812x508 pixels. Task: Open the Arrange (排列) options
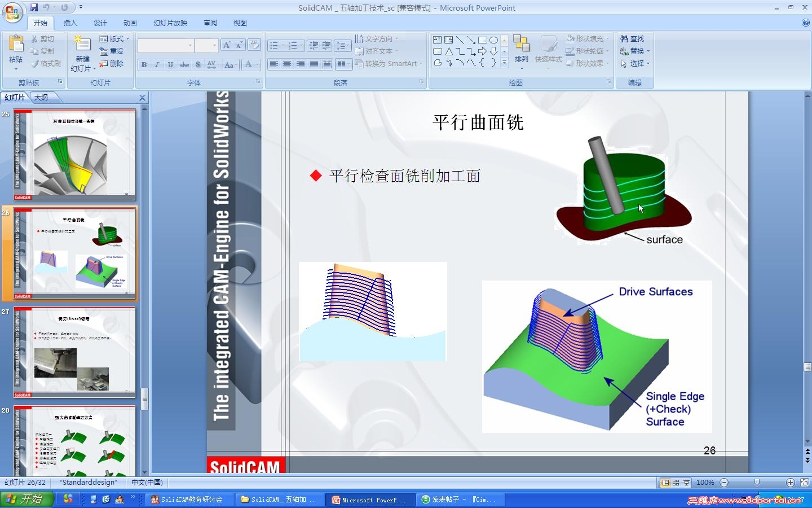pyautogui.click(x=522, y=52)
